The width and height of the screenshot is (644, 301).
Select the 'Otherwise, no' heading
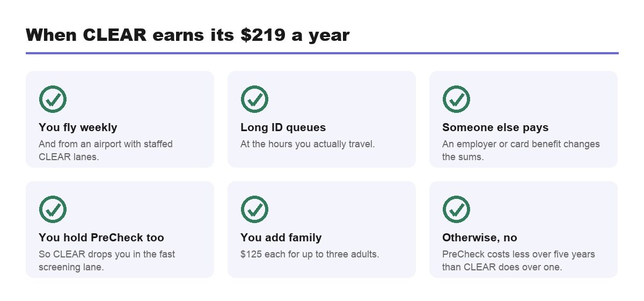[x=480, y=238]
